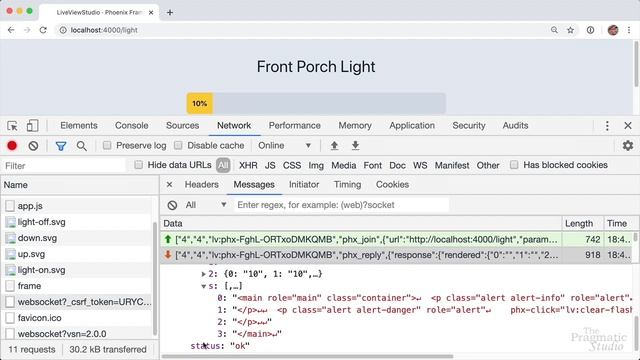Filter requests by CSS

tap(292, 165)
